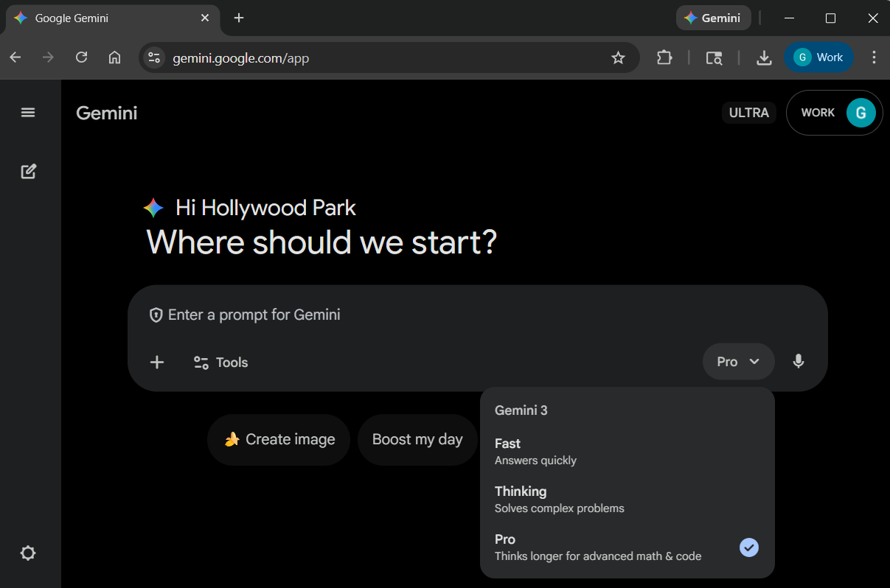This screenshot has width=890, height=588.
Task: Go to browser home page
Action: (x=114, y=57)
